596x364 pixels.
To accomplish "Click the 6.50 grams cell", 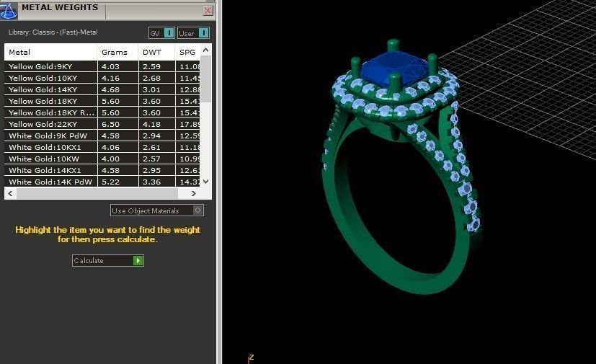I will (x=118, y=124).
